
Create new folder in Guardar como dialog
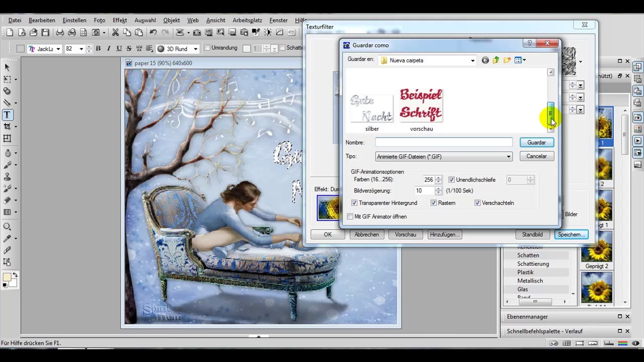click(507, 60)
